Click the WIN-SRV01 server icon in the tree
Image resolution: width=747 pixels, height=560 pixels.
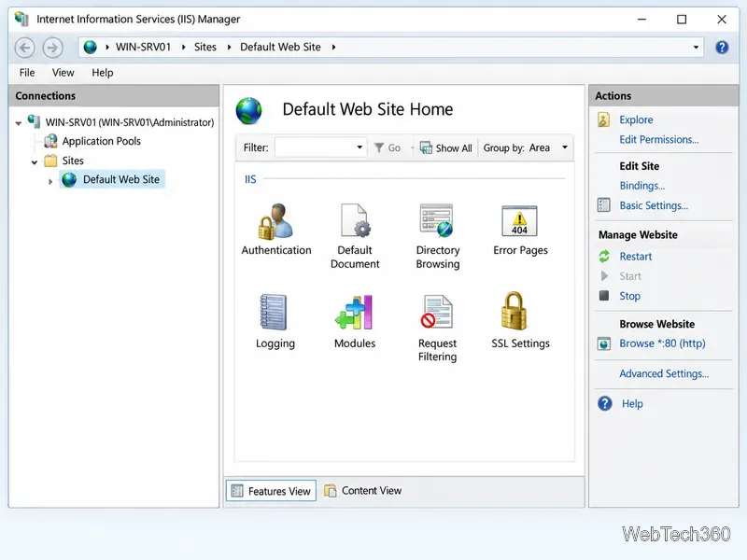[34, 121]
